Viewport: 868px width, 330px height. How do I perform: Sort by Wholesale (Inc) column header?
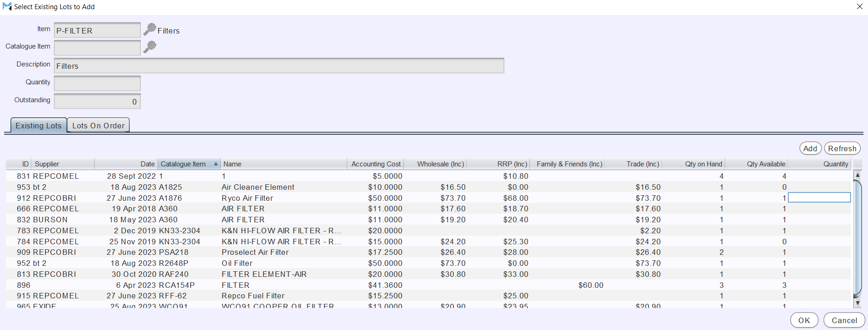tap(435, 164)
